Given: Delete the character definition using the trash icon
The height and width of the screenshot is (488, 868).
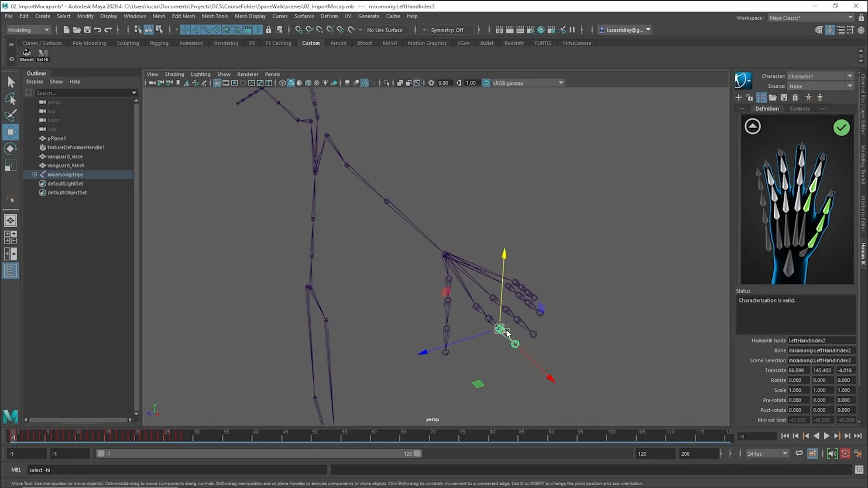Looking at the screenshot, I should pyautogui.click(x=795, y=98).
